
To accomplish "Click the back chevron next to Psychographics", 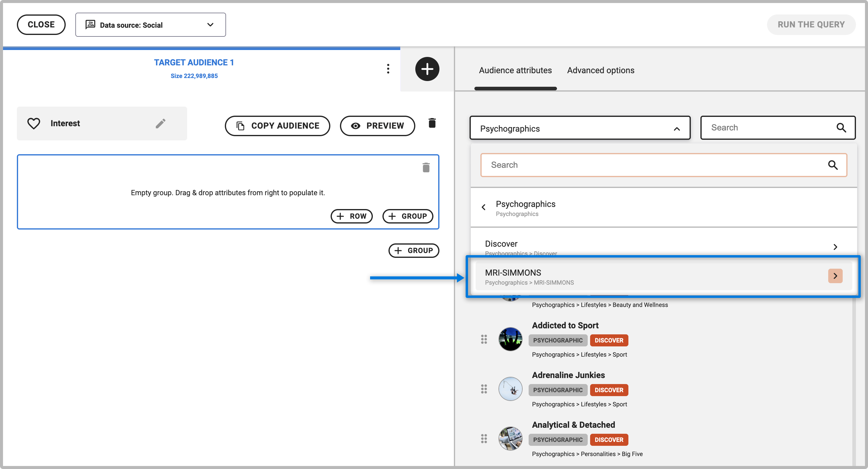I will [483, 208].
